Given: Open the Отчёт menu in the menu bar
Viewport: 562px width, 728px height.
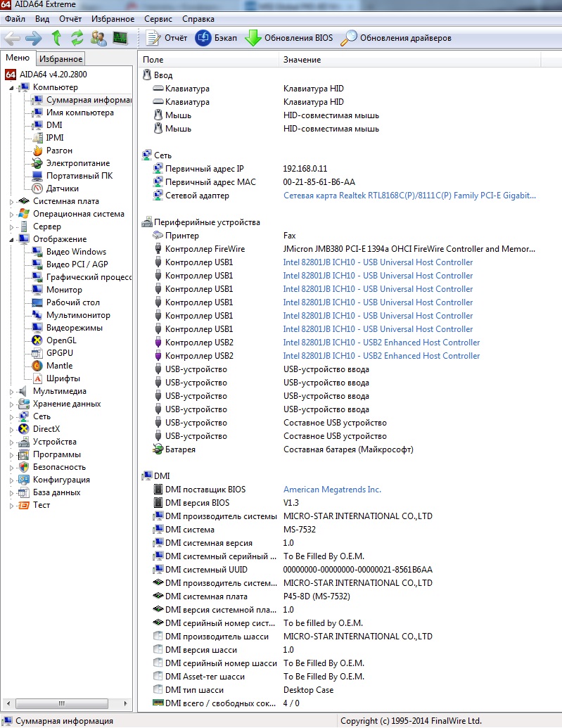Looking at the screenshot, I should click(x=70, y=19).
